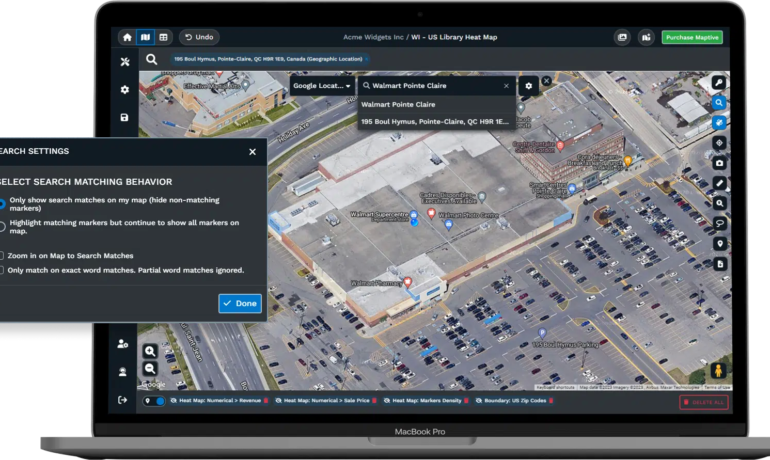770x460 pixels.
Task: Click the Undo button
Action: click(199, 37)
